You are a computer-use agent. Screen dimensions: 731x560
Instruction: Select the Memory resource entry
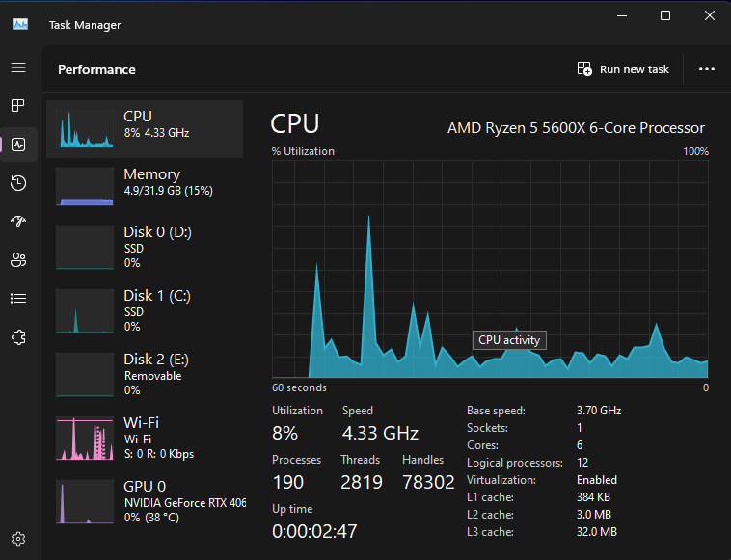click(145, 187)
